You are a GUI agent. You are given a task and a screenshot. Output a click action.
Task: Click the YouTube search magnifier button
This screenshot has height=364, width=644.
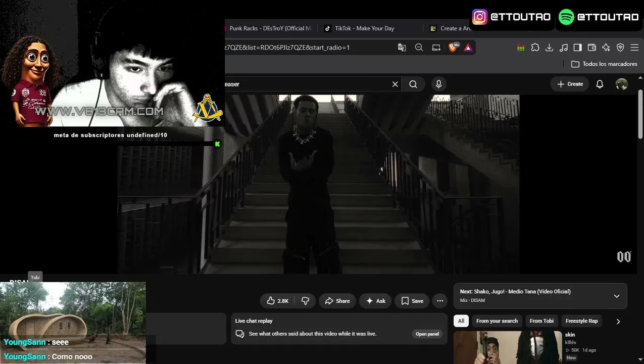click(x=413, y=84)
